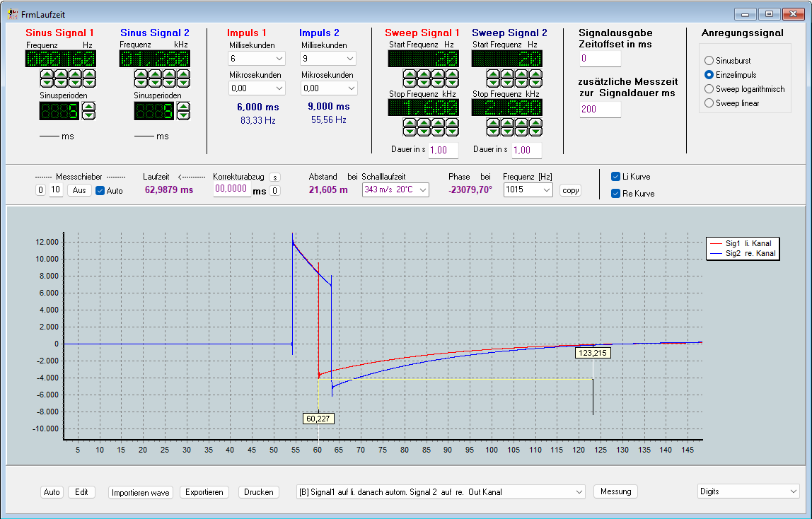812x519 pixels.
Task: Click leftmost up arrow under Sinus Signal 2 Frequenz
Action: [141, 74]
